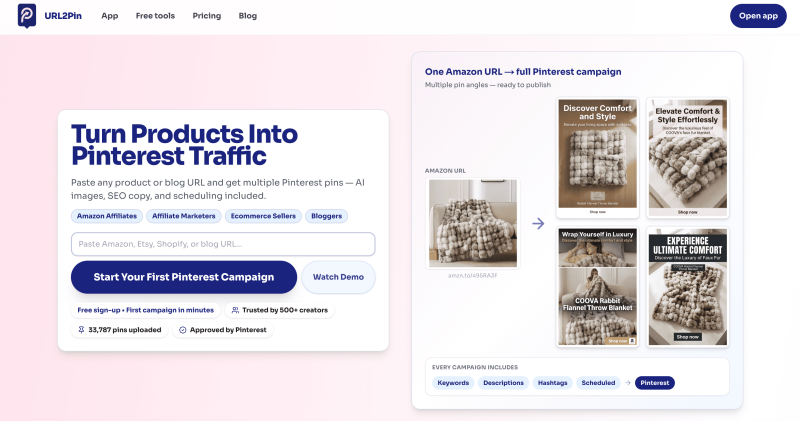Click the Watch Demo button
Screen dimensions: 800x421
338,277
